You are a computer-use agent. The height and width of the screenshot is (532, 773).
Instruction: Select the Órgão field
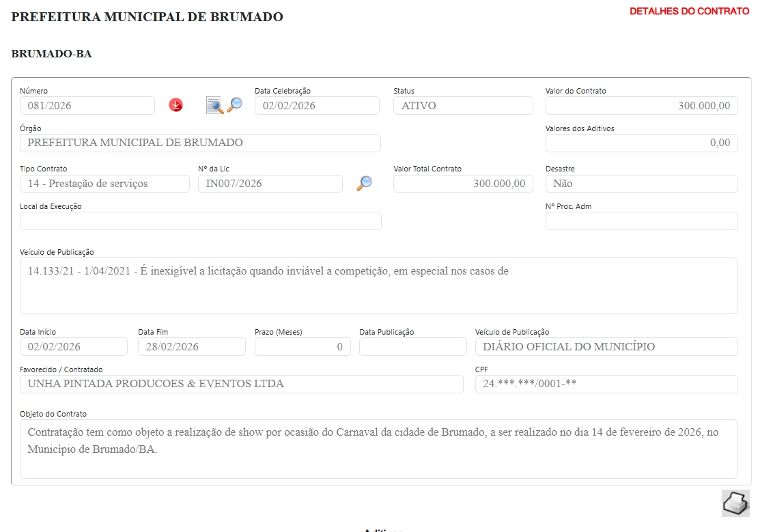click(x=200, y=143)
